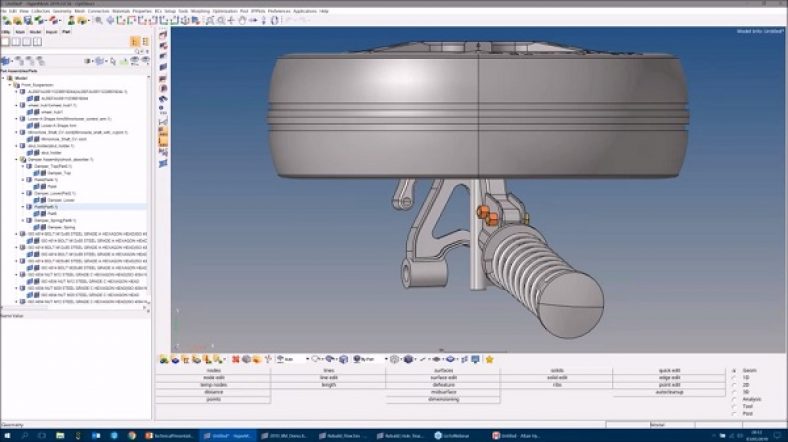Click the top icon in the vertical view toolbar
Image resolution: width=788 pixels, height=442 pixels.
pyautogui.click(x=164, y=34)
